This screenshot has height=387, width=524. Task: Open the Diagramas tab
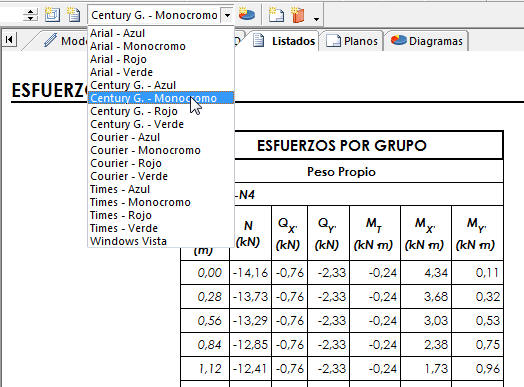[x=427, y=41]
